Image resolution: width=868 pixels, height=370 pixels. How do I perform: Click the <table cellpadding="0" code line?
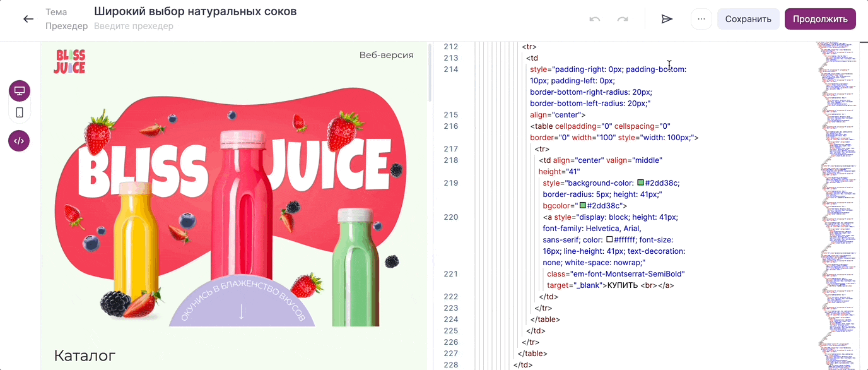click(x=601, y=126)
